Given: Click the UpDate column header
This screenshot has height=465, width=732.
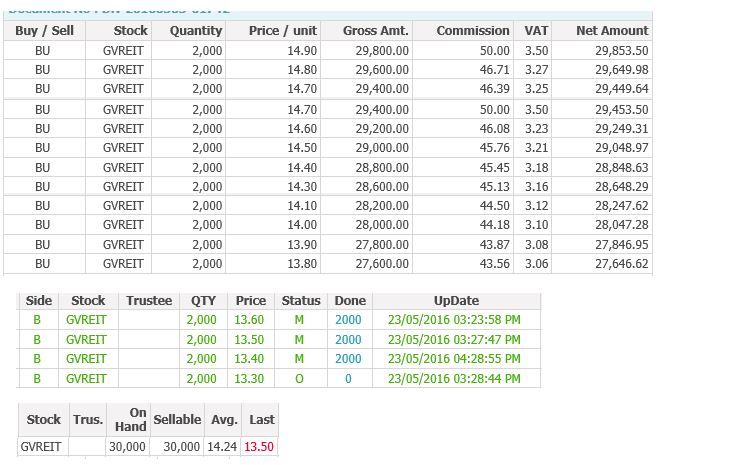Looking at the screenshot, I should point(456,301).
